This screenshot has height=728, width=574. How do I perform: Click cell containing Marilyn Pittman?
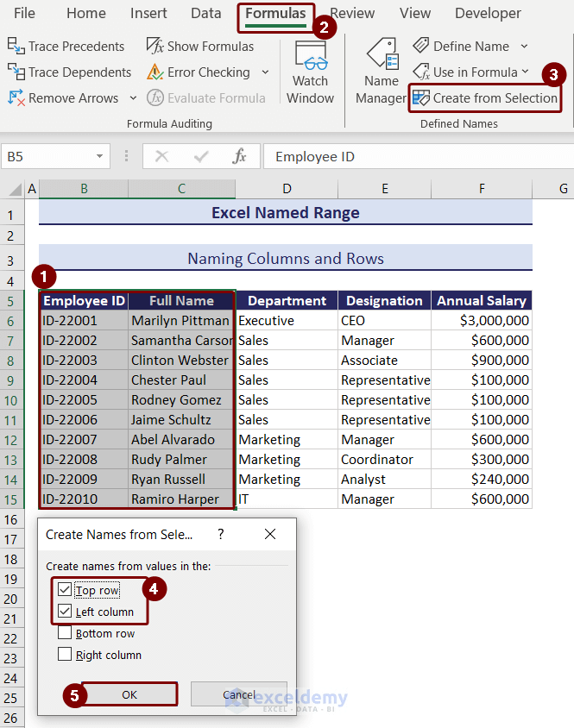click(x=181, y=320)
